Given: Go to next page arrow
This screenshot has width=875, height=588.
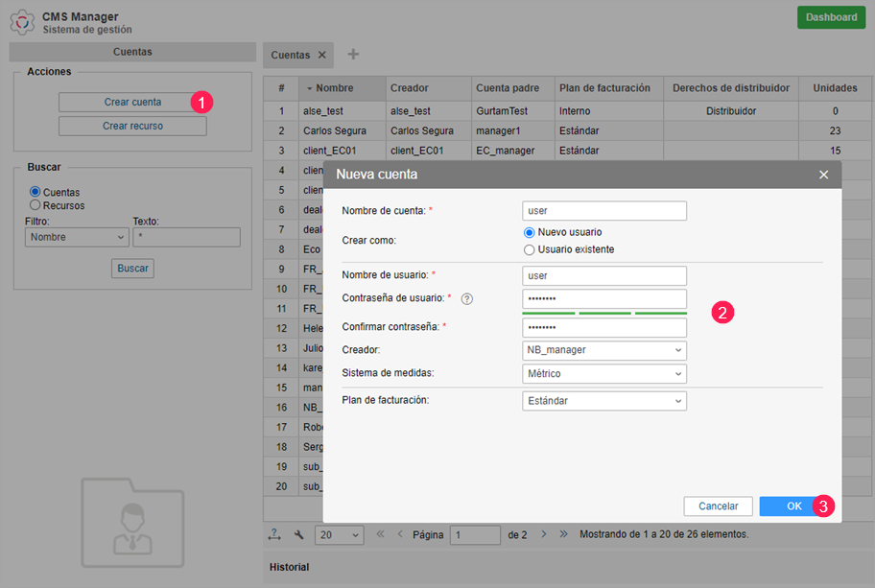Looking at the screenshot, I should tap(544, 534).
